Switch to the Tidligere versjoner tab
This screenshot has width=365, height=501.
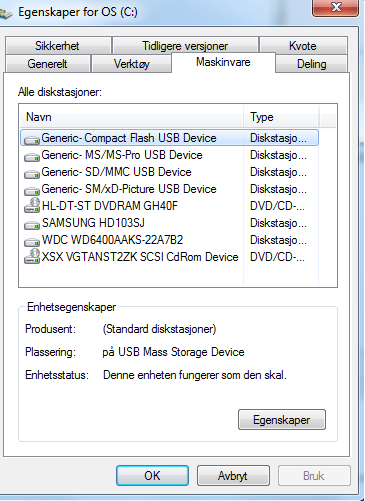185,46
